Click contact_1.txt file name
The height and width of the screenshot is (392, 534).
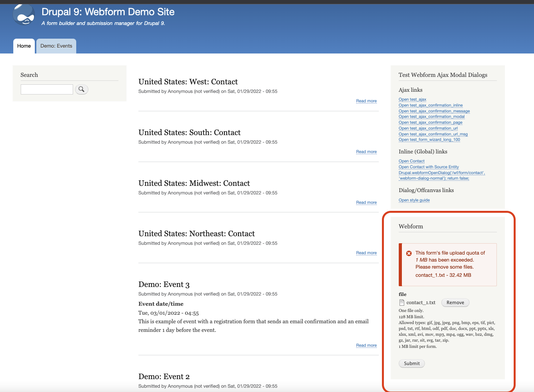[421, 303]
